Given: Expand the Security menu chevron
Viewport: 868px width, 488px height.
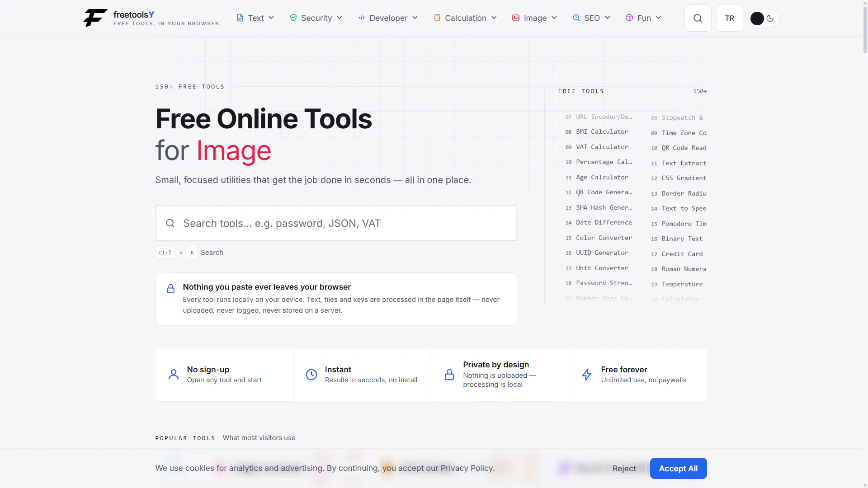Looking at the screenshot, I should tap(340, 18).
